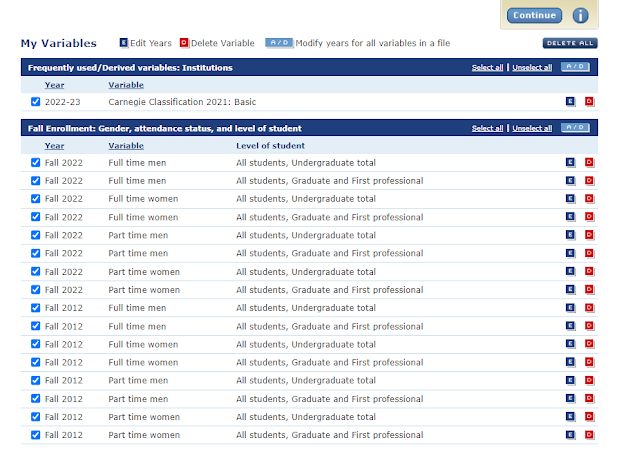This screenshot has width=639, height=456.
Task: Delete the Carnegie Classification 2021: Basic variable
Action: click(x=589, y=102)
